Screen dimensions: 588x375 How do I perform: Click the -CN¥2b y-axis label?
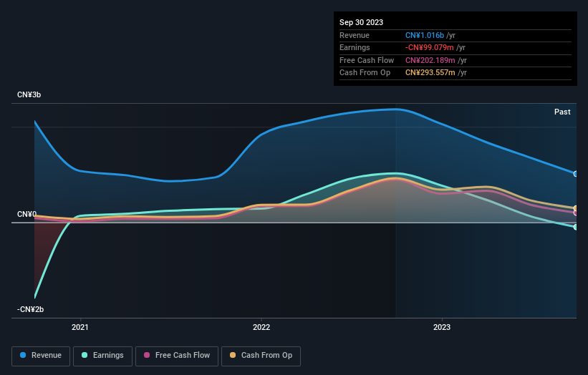(x=30, y=309)
